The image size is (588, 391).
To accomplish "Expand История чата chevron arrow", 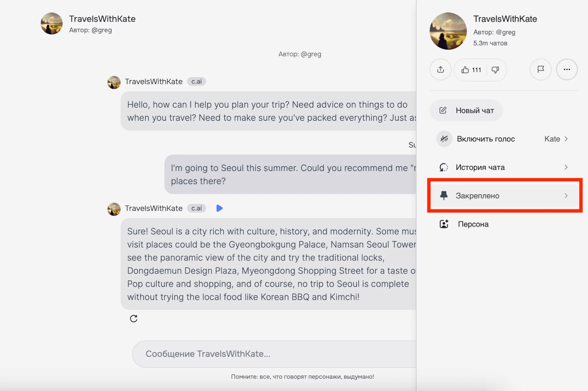I will [x=566, y=167].
